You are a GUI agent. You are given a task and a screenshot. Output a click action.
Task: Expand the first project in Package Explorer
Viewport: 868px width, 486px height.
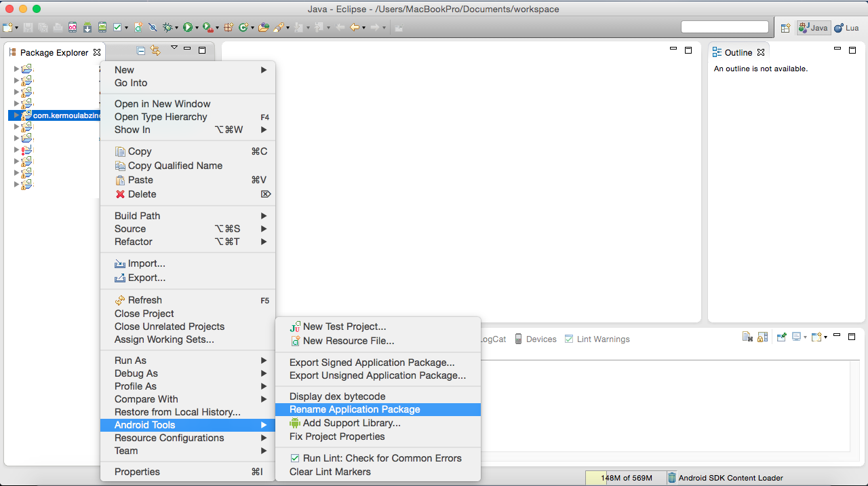coord(16,69)
